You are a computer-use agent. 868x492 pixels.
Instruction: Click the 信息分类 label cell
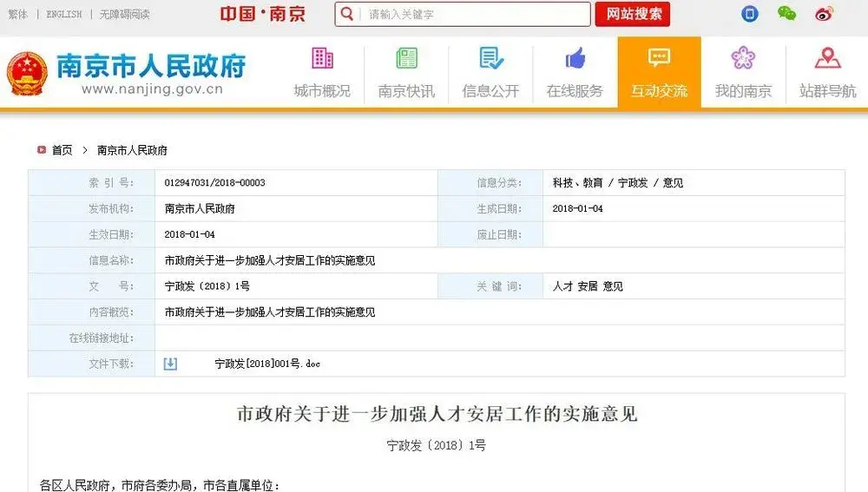tap(490, 182)
